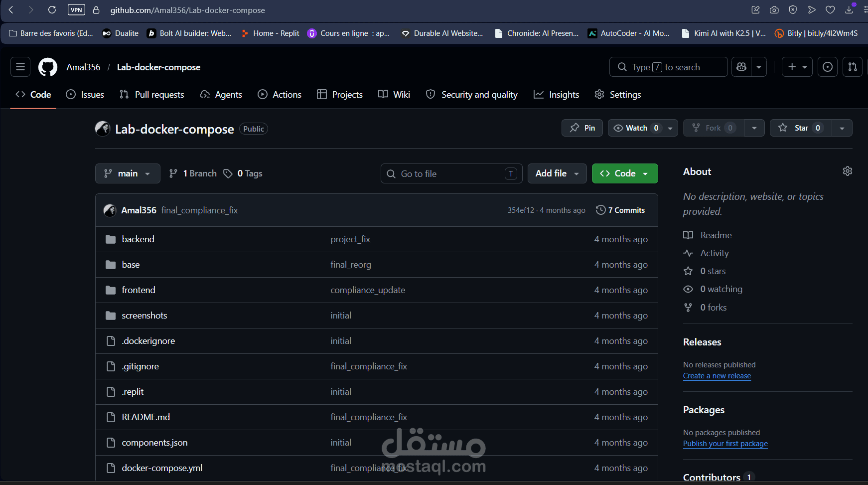The height and width of the screenshot is (485, 868).
Task: Open Bolt AI builder bookmark
Action: (x=189, y=33)
